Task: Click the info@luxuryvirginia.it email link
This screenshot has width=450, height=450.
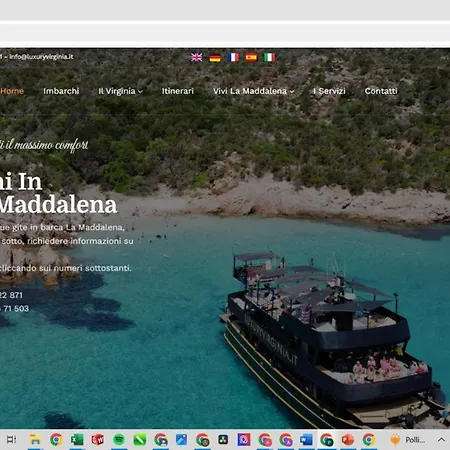Action: [41, 57]
